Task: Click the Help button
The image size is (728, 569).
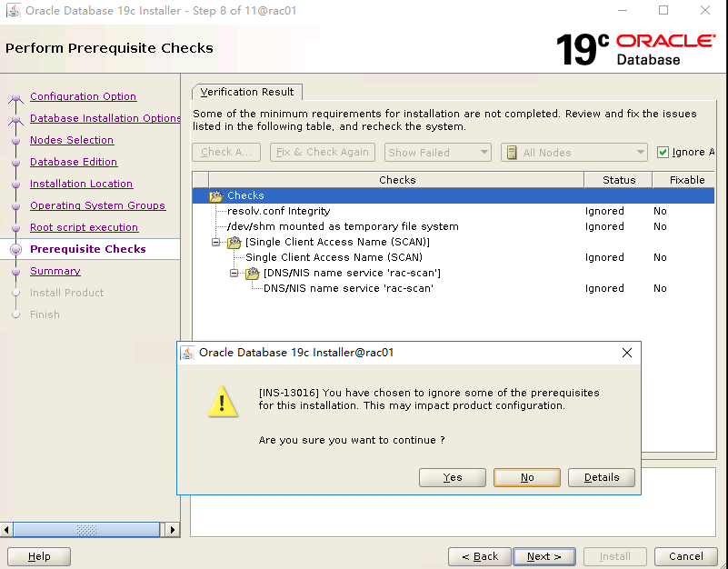Action: click(x=39, y=556)
